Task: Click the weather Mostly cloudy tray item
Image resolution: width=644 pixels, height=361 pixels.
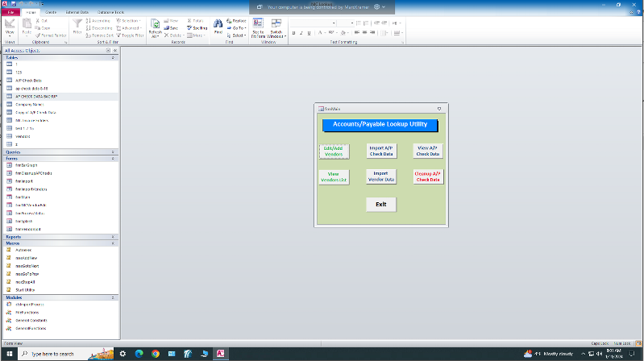Action: (x=548, y=354)
